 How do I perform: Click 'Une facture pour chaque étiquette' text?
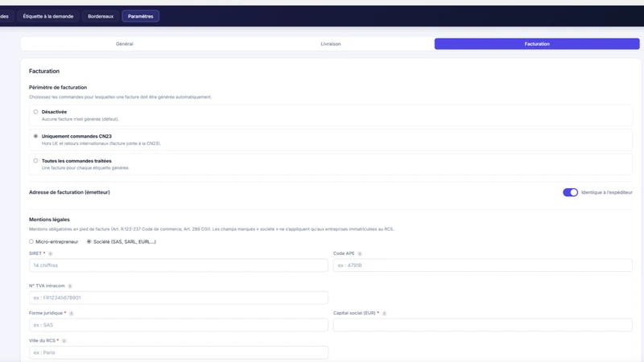[x=85, y=168]
